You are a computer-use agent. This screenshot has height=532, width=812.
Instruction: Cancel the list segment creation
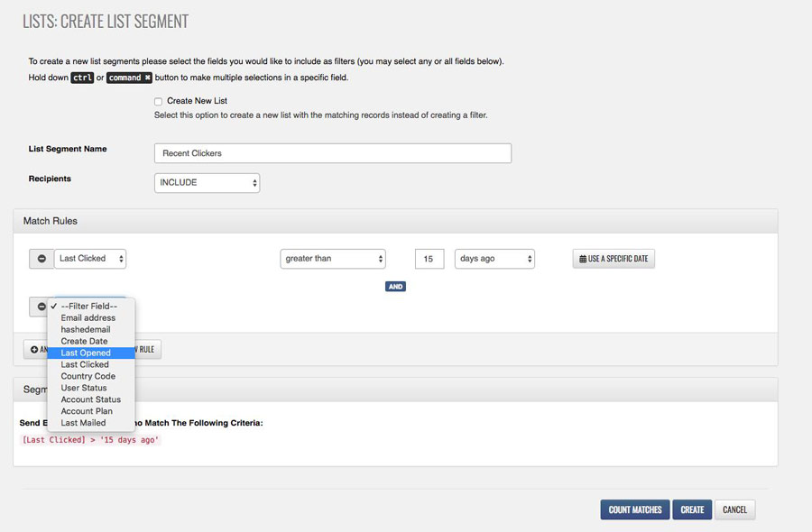(734, 509)
